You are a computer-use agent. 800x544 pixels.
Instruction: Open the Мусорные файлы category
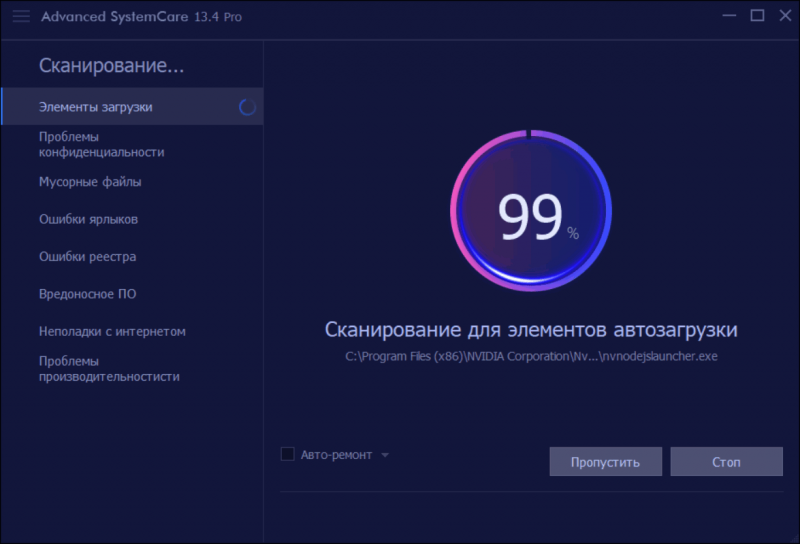pos(90,182)
